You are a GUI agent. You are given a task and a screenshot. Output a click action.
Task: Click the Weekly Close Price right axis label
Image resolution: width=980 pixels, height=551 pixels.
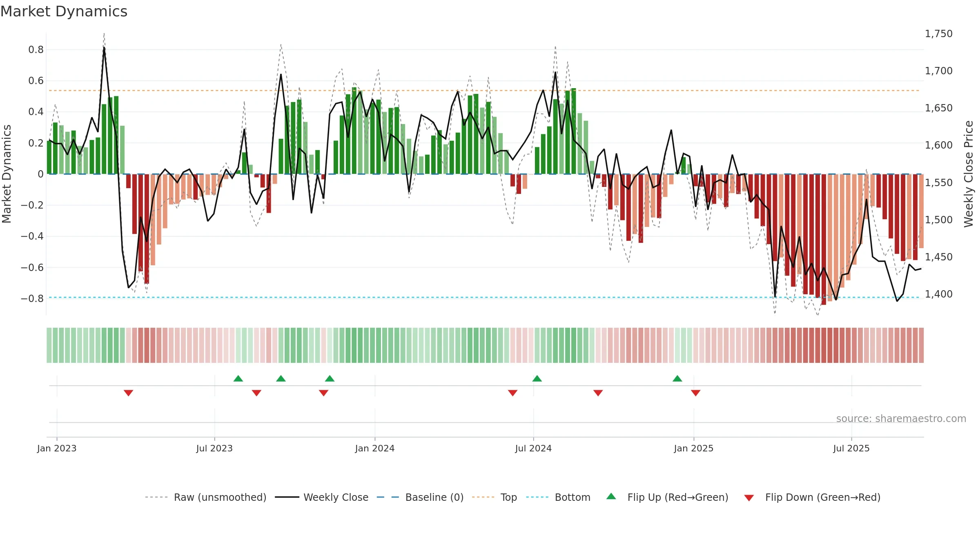click(x=969, y=174)
